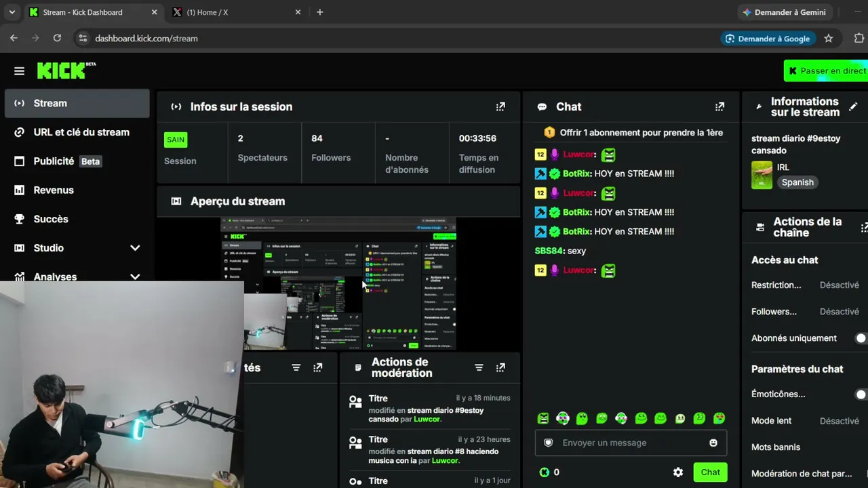Open the emoji picker in the message box

click(713, 443)
